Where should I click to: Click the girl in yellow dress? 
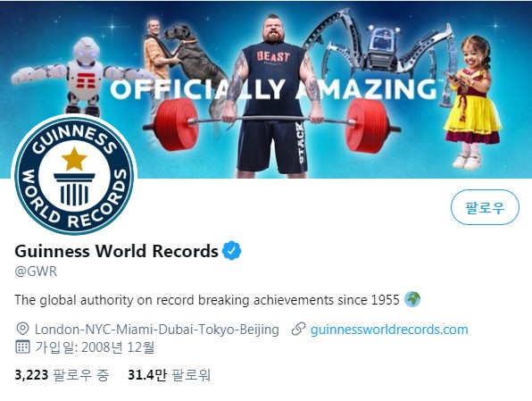click(471, 102)
